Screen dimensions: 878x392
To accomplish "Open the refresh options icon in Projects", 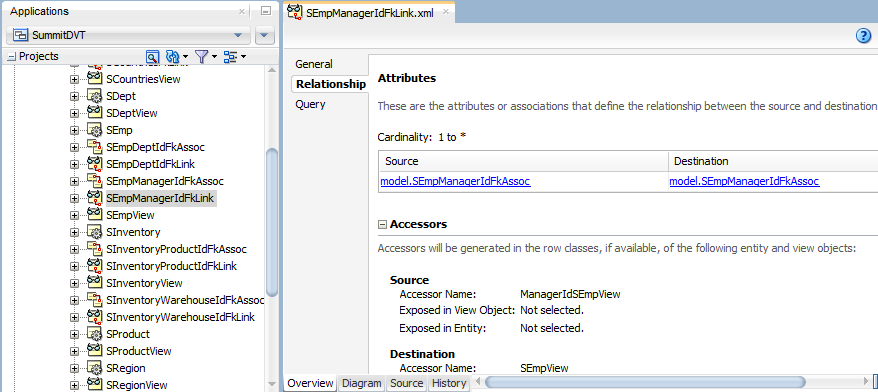I will pyautogui.click(x=176, y=57).
